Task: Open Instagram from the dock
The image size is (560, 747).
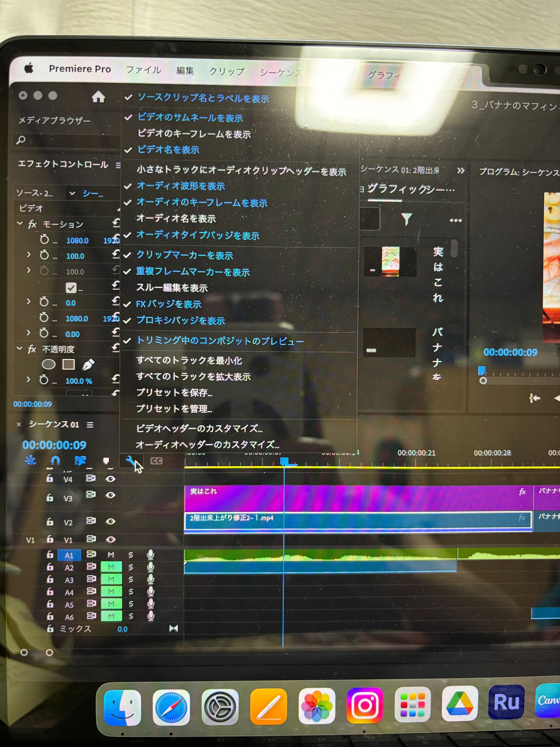Action: [365, 705]
